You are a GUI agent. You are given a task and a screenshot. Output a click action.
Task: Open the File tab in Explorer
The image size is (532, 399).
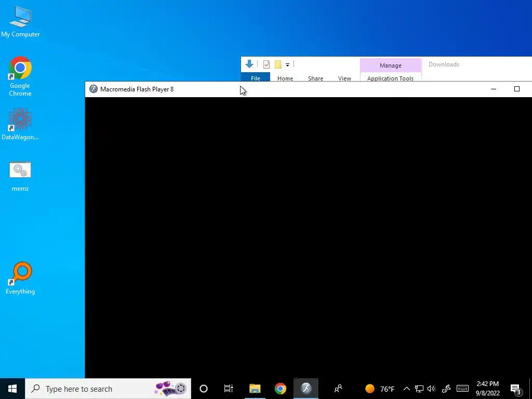pyautogui.click(x=256, y=78)
